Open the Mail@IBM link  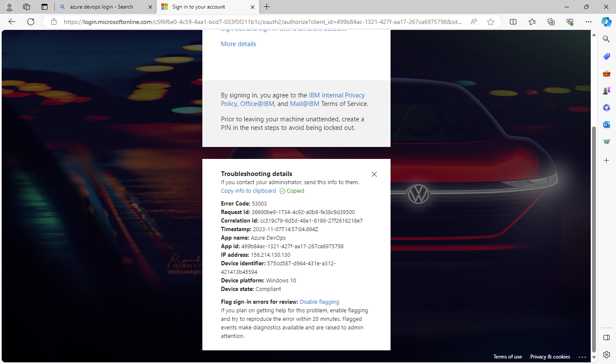tap(305, 104)
